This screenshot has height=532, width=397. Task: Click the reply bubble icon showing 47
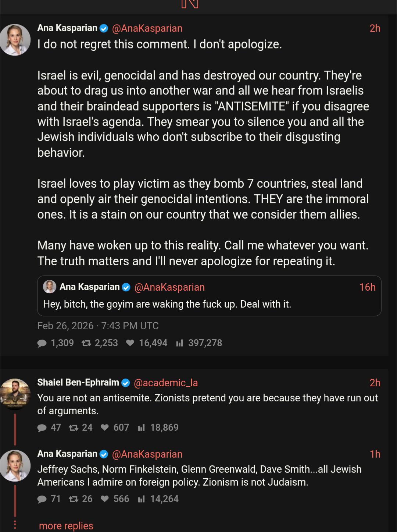[x=42, y=428]
